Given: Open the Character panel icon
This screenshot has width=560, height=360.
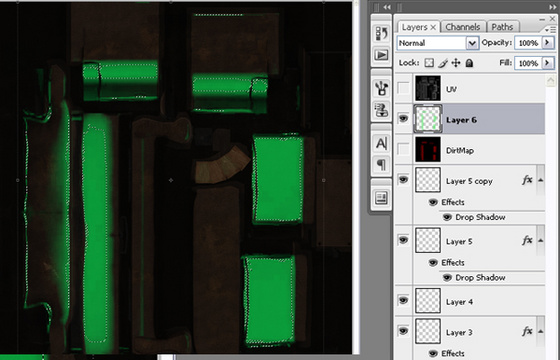Looking at the screenshot, I should pyautogui.click(x=381, y=143).
